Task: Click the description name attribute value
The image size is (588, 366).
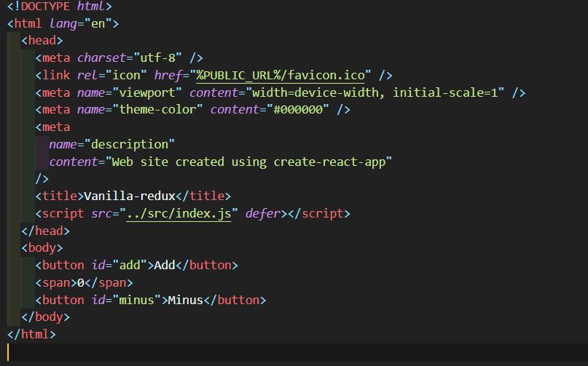Action: [130, 144]
